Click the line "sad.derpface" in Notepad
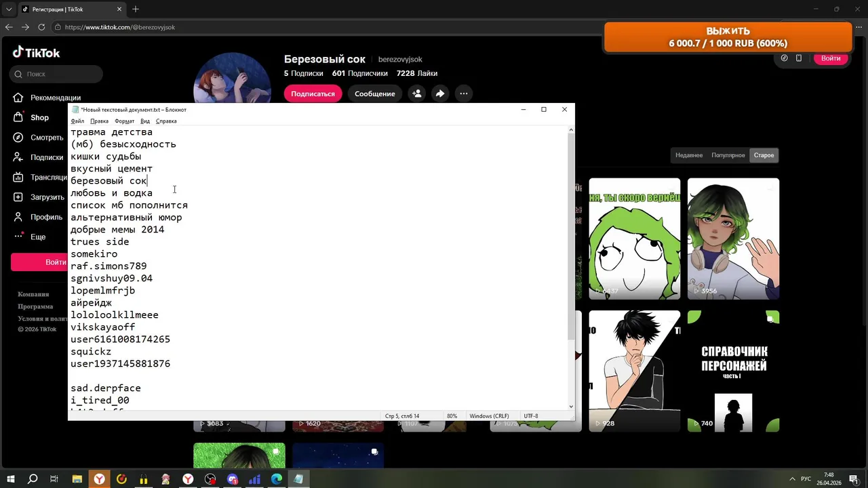 point(106,388)
